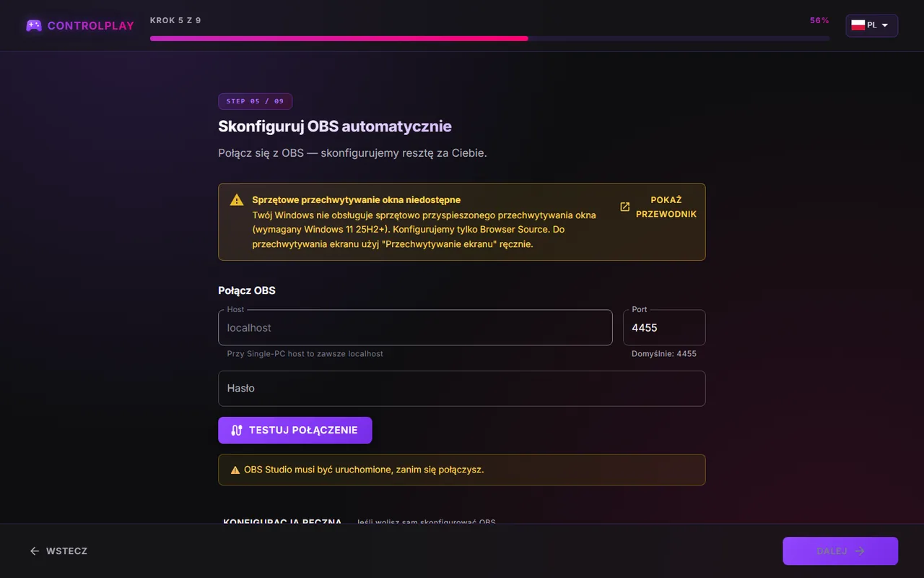Test the OBS connection with Testuj połączenie
Image resolution: width=924 pixels, height=578 pixels.
pyautogui.click(x=295, y=430)
